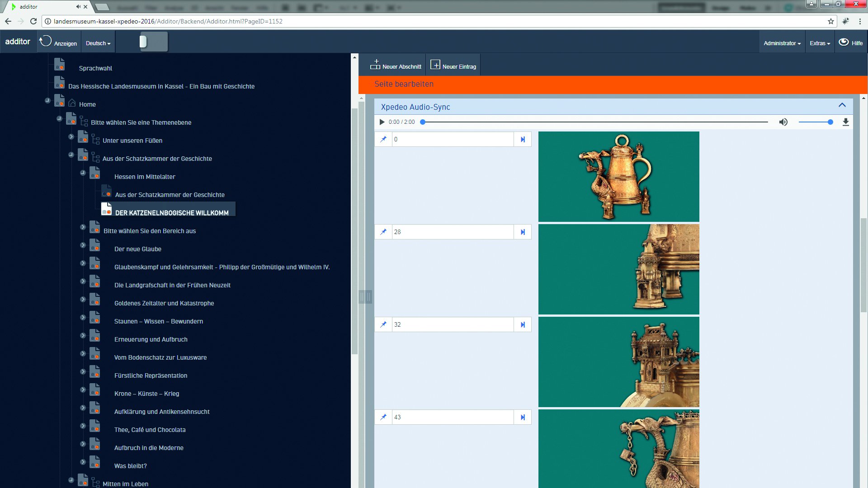The width and height of the screenshot is (868, 488).
Task: Click the additor logo
Action: click(x=18, y=42)
